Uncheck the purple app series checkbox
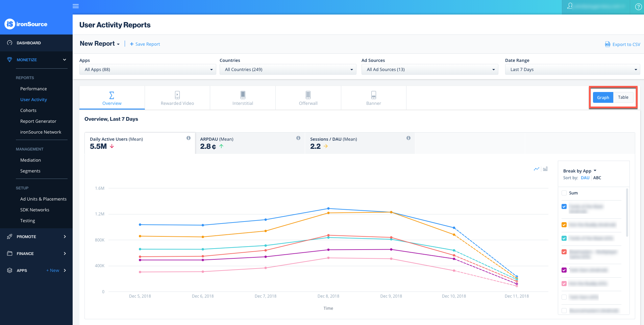644x325 pixels. click(564, 270)
